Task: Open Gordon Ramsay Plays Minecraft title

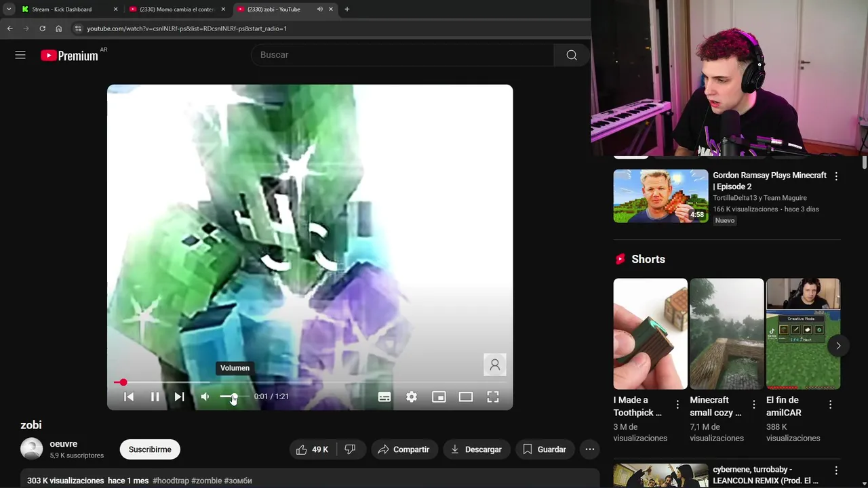Action: click(770, 181)
